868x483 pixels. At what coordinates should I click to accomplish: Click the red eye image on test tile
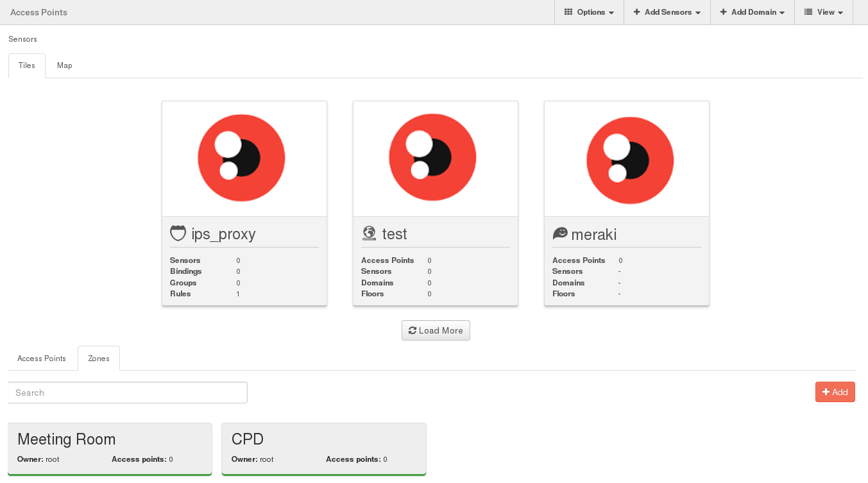[432, 158]
